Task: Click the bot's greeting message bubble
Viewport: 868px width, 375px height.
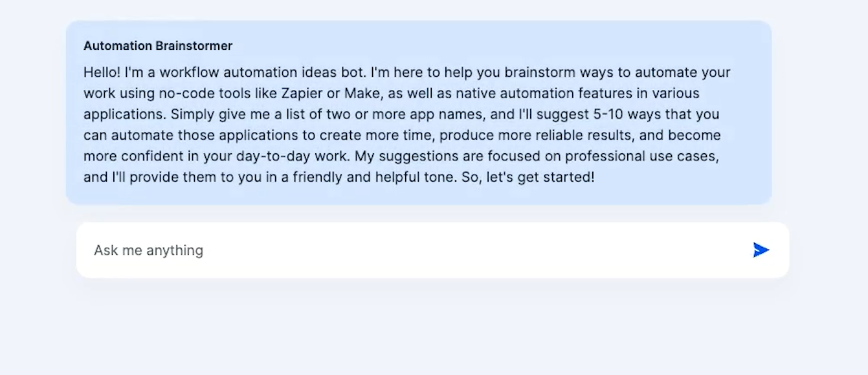Action: [x=419, y=112]
